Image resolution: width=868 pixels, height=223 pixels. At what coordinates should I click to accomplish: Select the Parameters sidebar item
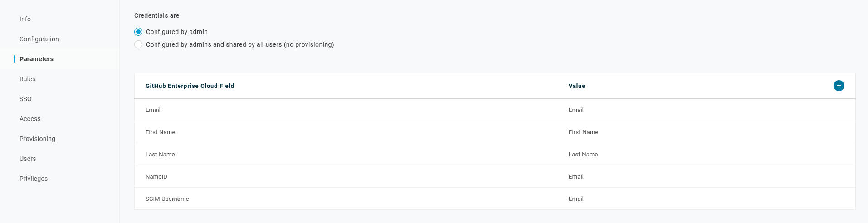point(36,59)
